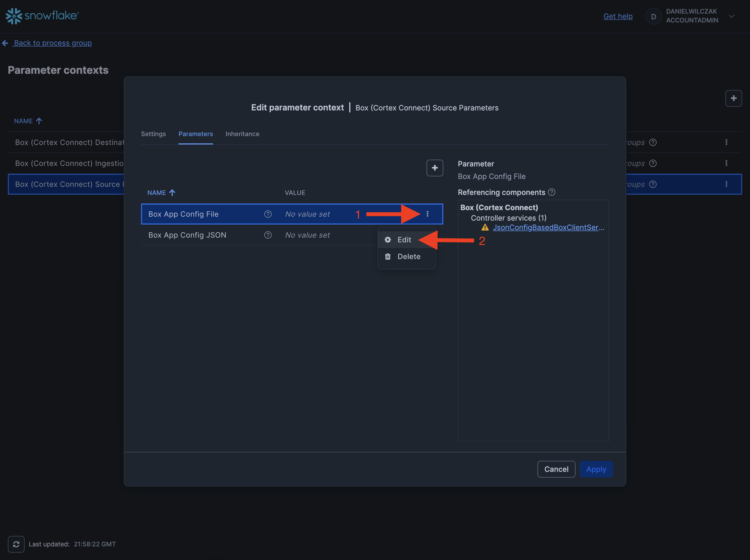Click the Snowflake logo
This screenshot has height=560, width=750.
(x=42, y=16)
